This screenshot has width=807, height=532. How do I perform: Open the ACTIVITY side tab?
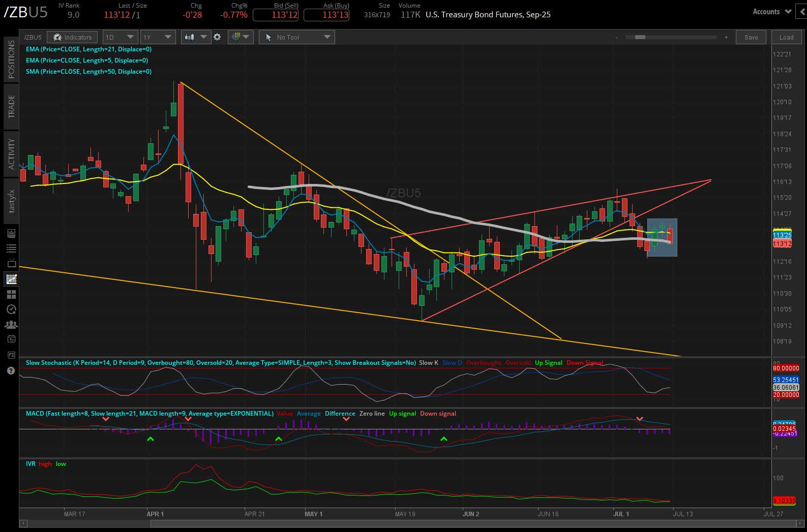point(11,154)
